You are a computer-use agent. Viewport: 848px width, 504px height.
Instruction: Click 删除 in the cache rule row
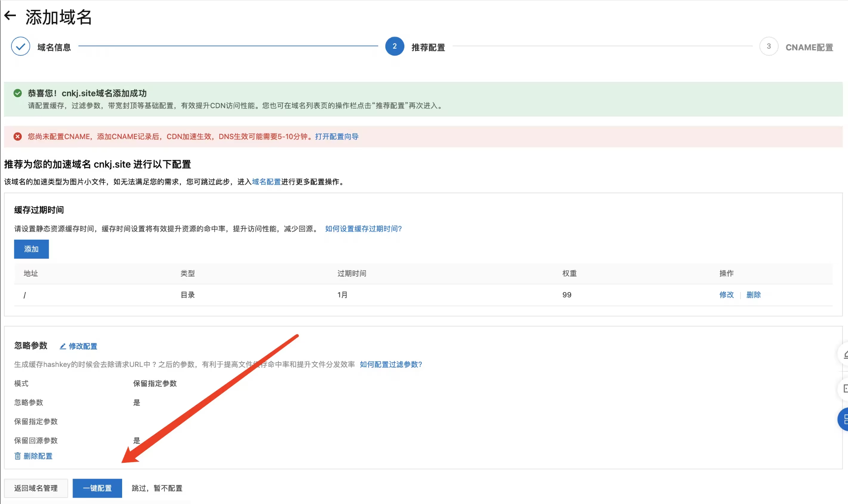(x=753, y=295)
